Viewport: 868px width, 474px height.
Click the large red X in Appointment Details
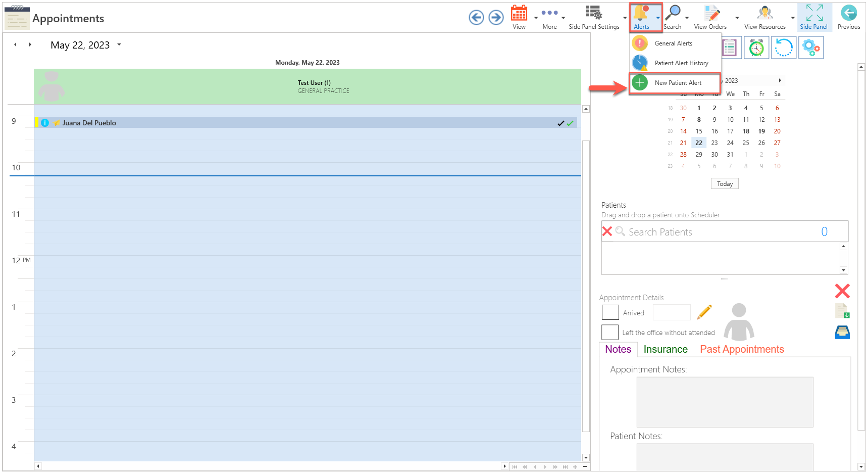coord(842,291)
